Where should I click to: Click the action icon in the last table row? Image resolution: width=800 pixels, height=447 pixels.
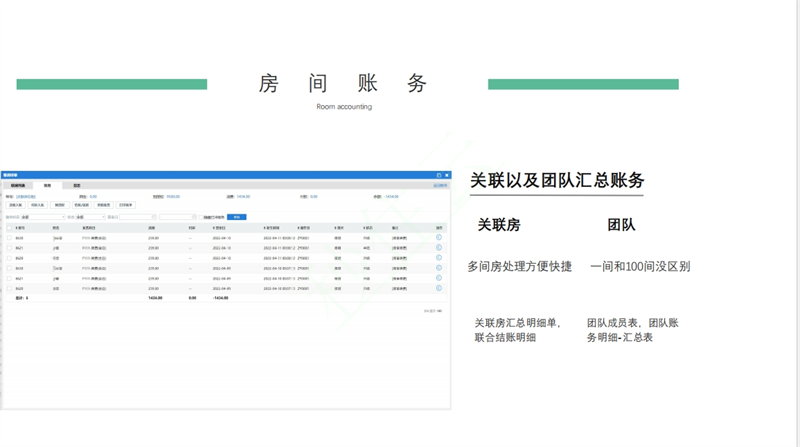coord(439,288)
